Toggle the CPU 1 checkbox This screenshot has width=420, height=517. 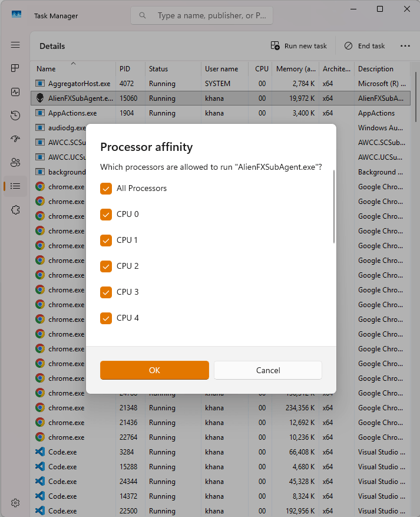tap(106, 241)
